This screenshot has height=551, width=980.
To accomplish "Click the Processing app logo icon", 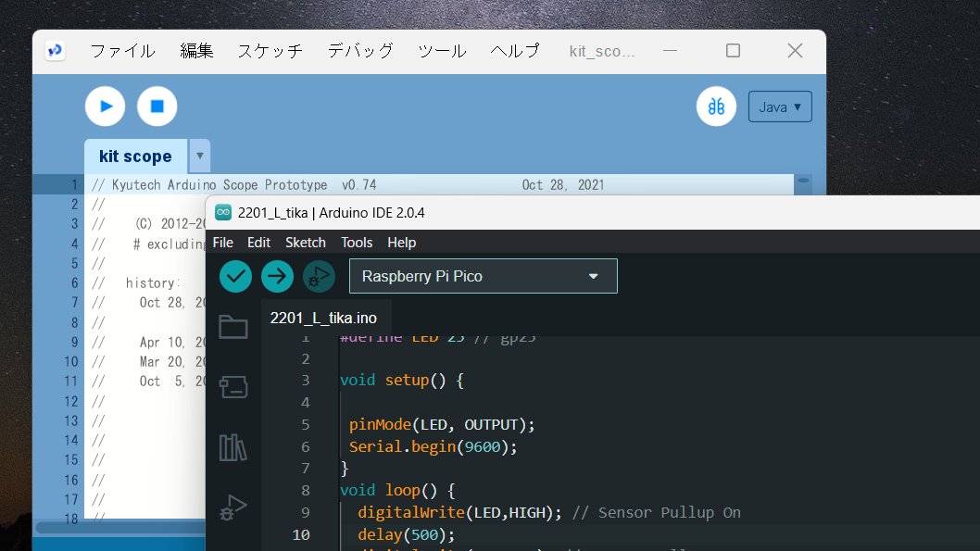I will [x=56, y=50].
